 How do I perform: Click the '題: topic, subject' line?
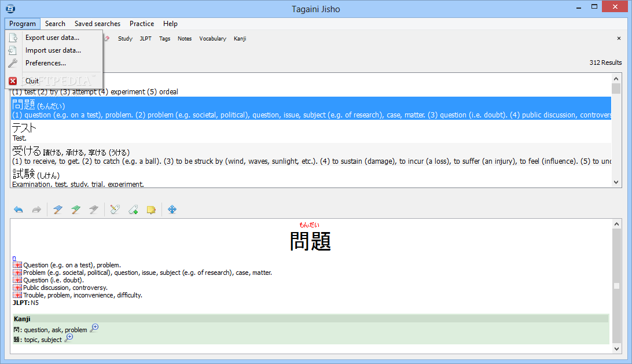pyautogui.click(x=38, y=340)
